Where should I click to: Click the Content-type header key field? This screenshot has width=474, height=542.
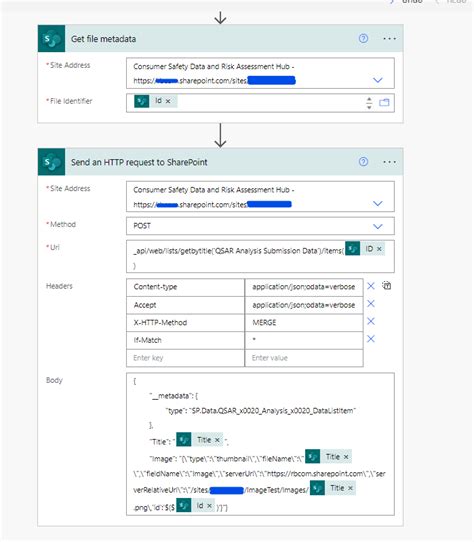point(185,287)
